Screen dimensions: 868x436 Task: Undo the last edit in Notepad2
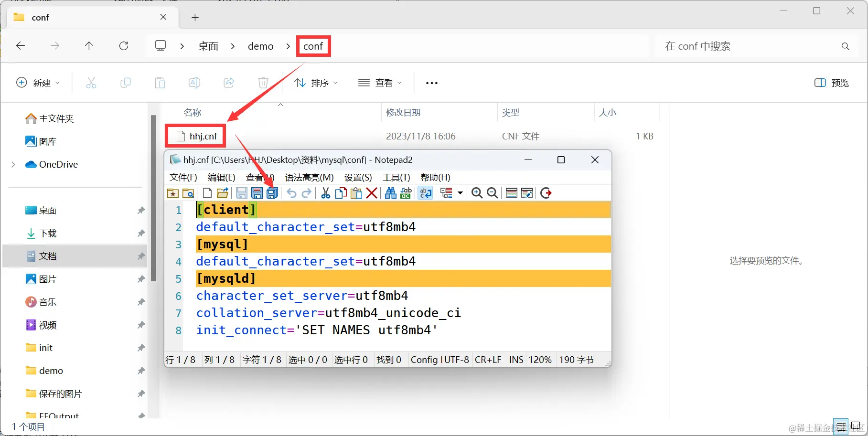click(291, 193)
